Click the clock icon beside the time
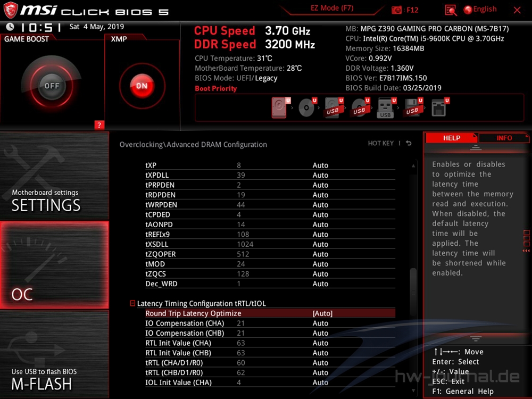This screenshot has height=399, width=532. [x=10, y=27]
